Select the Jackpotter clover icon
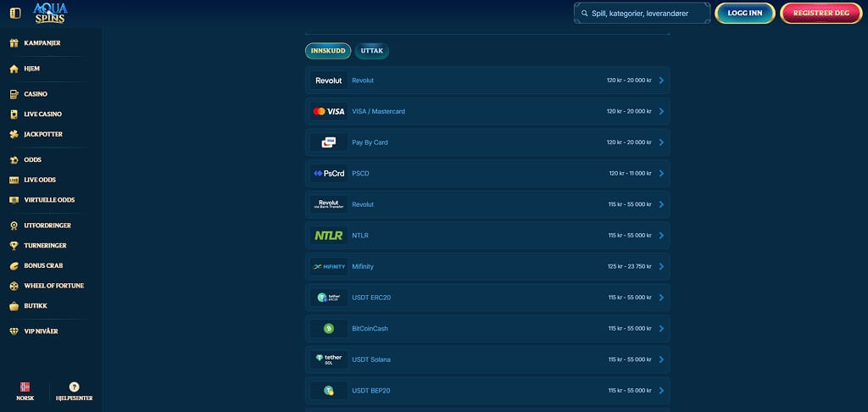This screenshot has height=412, width=868. point(14,134)
